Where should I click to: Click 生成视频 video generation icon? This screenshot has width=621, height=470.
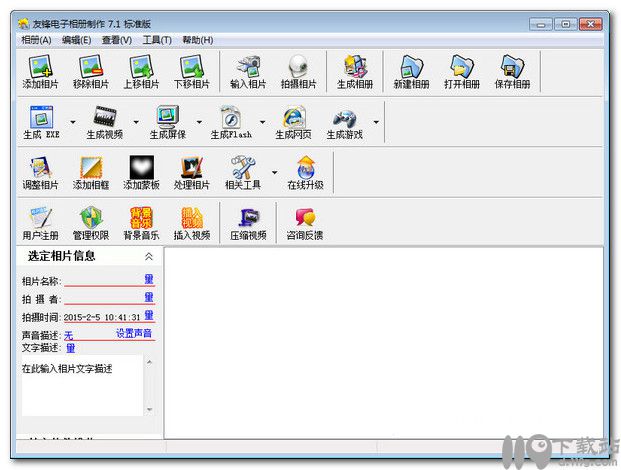(105, 122)
